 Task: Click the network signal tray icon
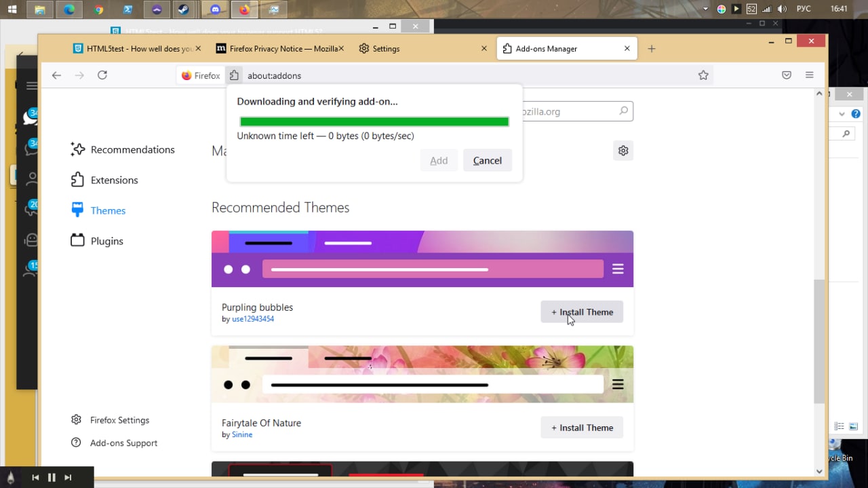point(767,10)
